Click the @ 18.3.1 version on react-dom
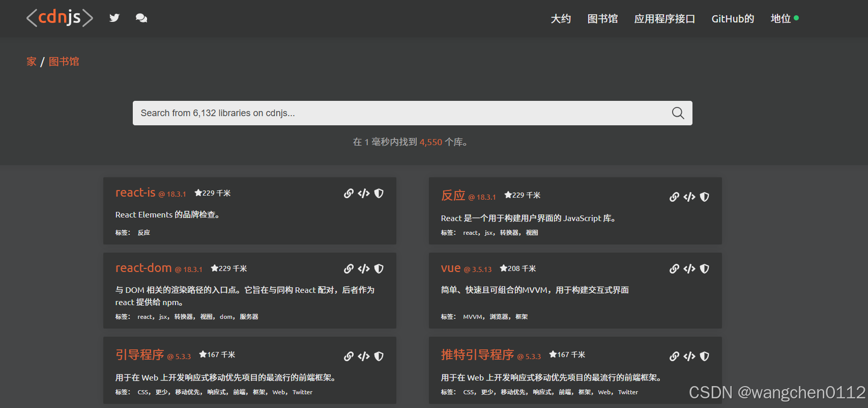This screenshot has height=408, width=868. pyautogui.click(x=189, y=269)
